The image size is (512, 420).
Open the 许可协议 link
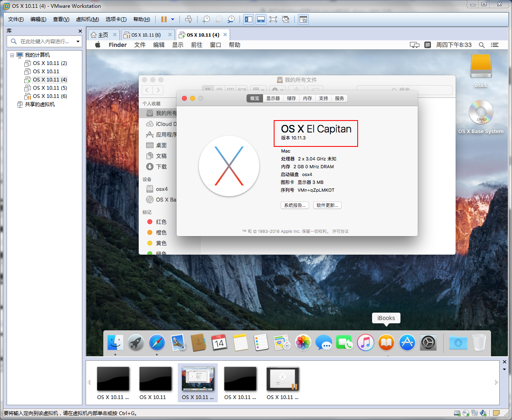coord(340,231)
